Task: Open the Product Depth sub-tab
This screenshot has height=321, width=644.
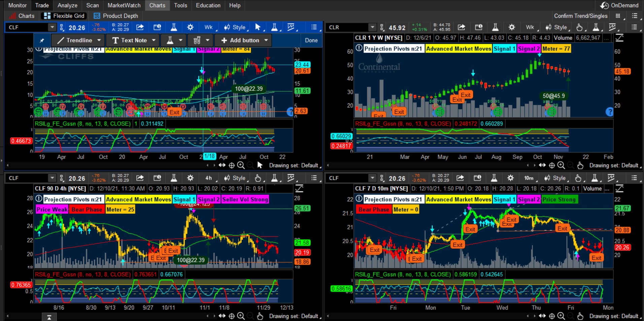Action: (x=116, y=16)
